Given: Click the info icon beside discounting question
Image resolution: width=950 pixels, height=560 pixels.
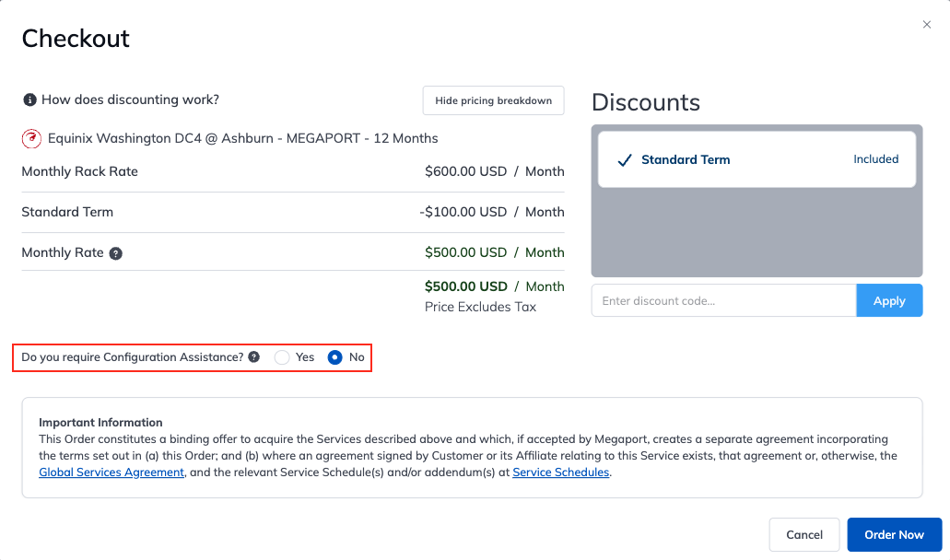Looking at the screenshot, I should (29, 99).
